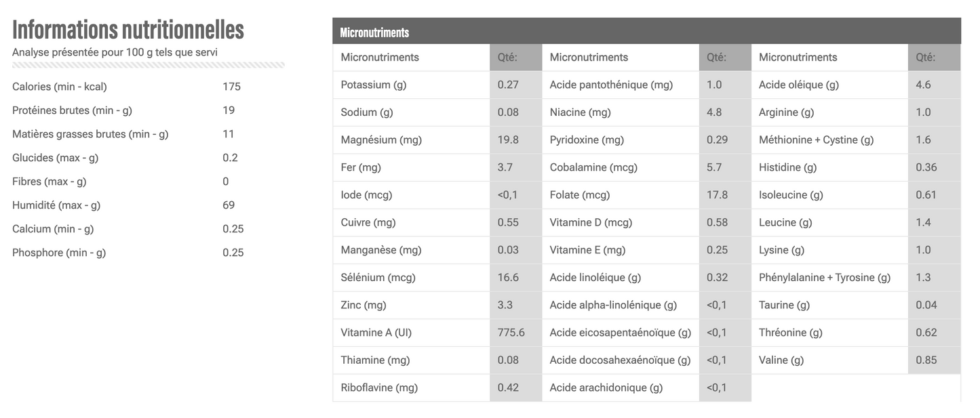Click the Vitamine A value 775.6
Screen dimensions: 980x418
point(511,333)
